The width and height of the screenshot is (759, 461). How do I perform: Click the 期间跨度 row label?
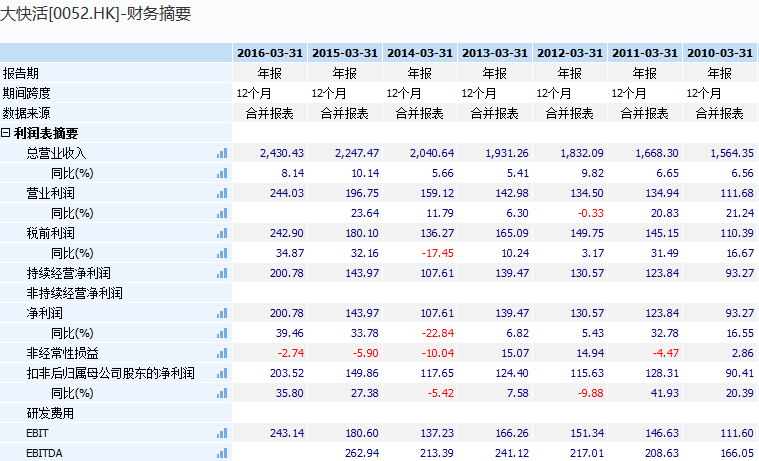[x=26, y=93]
